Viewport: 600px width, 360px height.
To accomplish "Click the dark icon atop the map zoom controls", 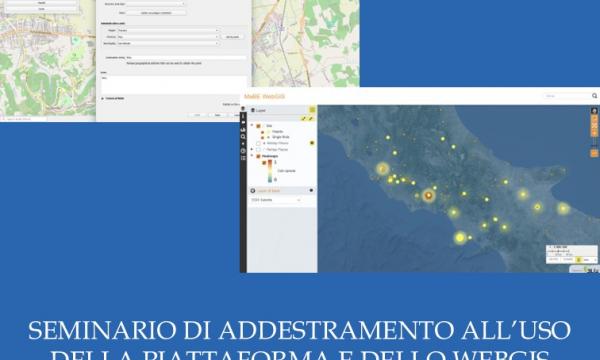I will point(594,111).
